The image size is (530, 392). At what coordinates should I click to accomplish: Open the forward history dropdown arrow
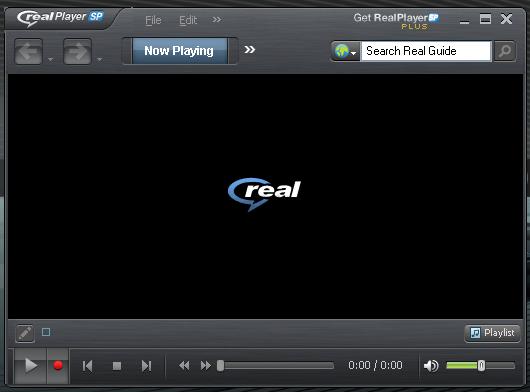99,59
